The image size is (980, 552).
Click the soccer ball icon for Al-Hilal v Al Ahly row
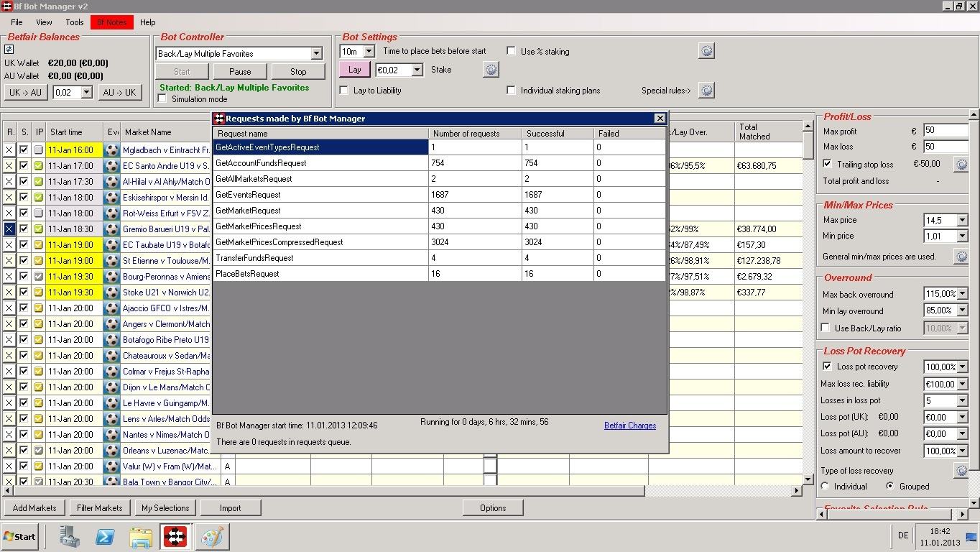(111, 182)
